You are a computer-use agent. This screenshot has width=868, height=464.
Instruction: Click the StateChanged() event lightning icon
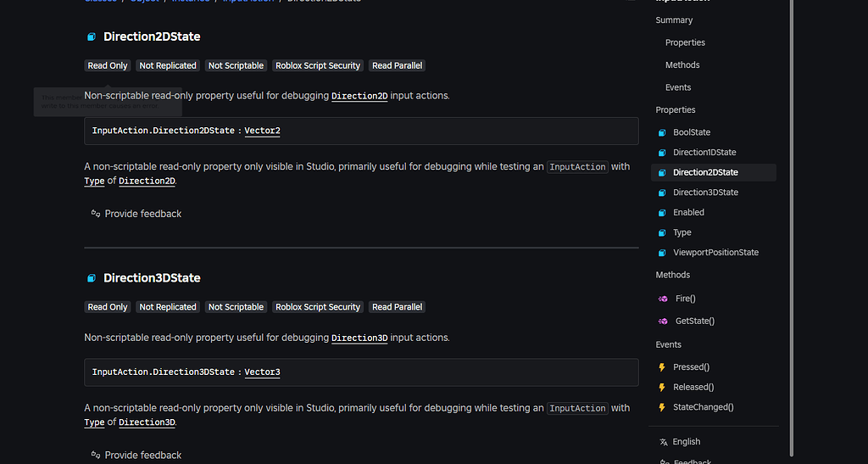point(662,407)
